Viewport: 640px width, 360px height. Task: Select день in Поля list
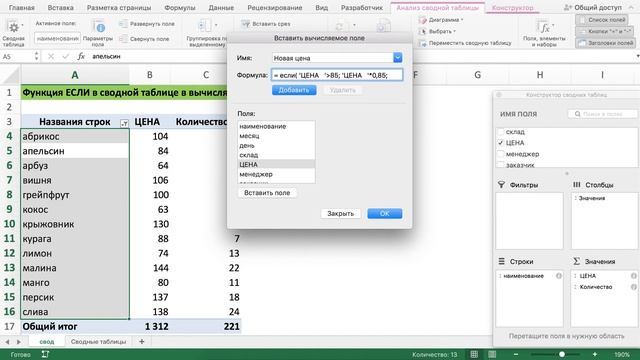(276, 146)
